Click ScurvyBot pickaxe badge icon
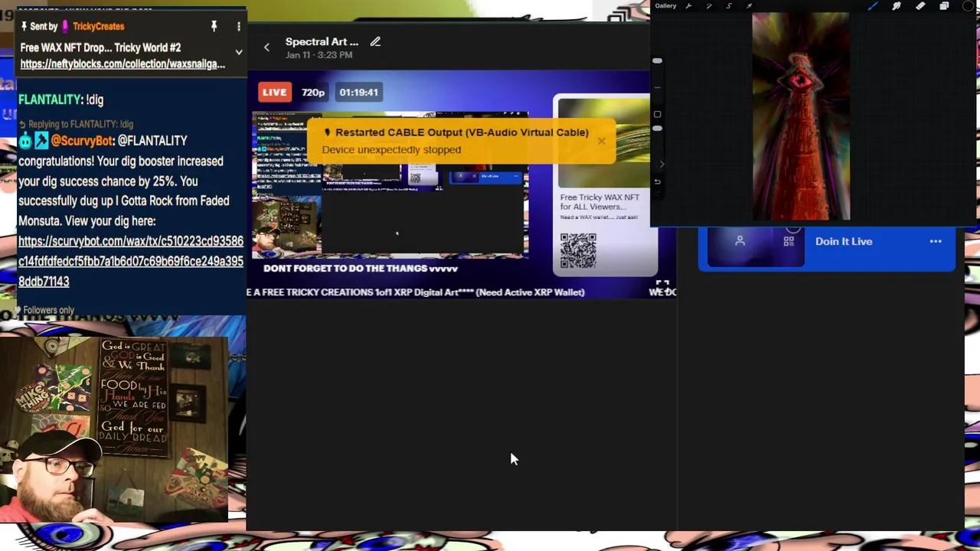The width and height of the screenshot is (980, 551). [x=41, y=141]
